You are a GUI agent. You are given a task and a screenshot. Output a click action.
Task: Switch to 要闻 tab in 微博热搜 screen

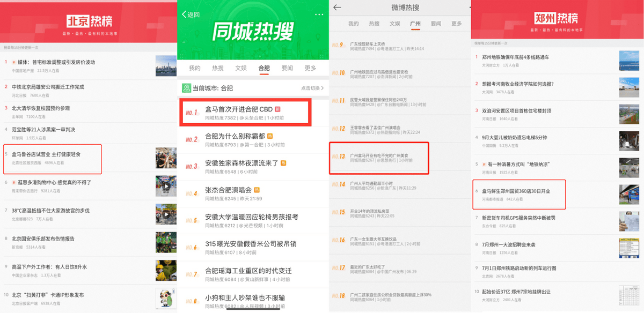pyautogui.click(x=436, y=24)
